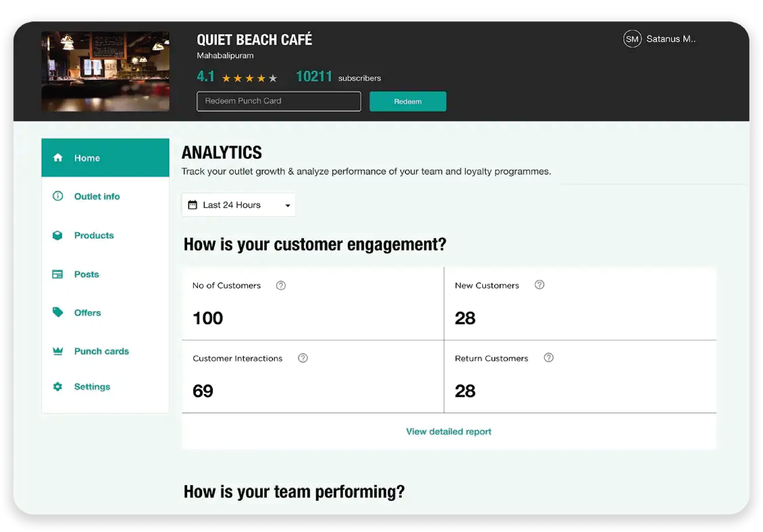Viewport: 763px width, 532px height.
Task: Click help icon next to Return Customers
Action: pos(549,358)
